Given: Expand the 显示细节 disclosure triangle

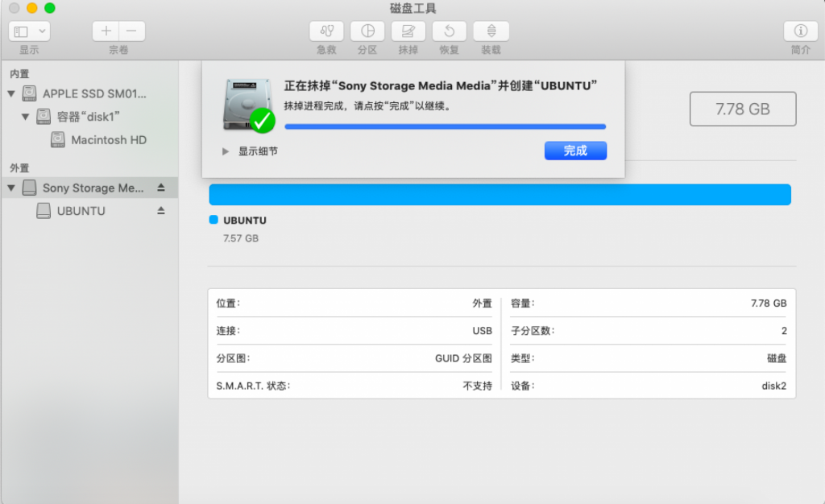Looking at the screenshot, I should click(226, 151).
